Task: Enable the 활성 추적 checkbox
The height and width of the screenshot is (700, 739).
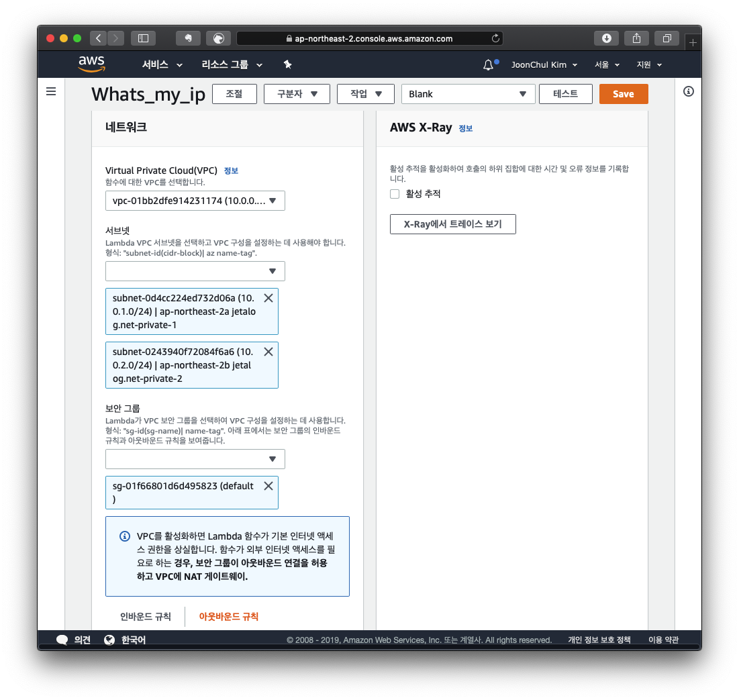Action: [395, 194]
